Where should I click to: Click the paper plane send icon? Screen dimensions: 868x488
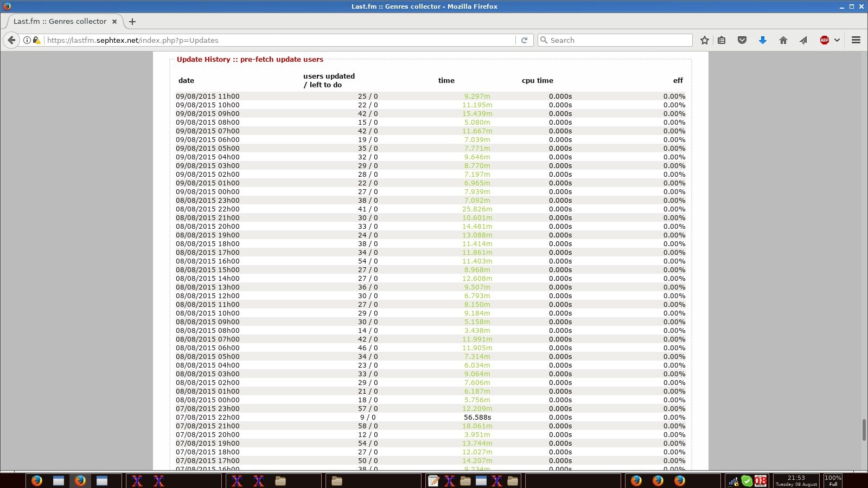pos(803,40)
